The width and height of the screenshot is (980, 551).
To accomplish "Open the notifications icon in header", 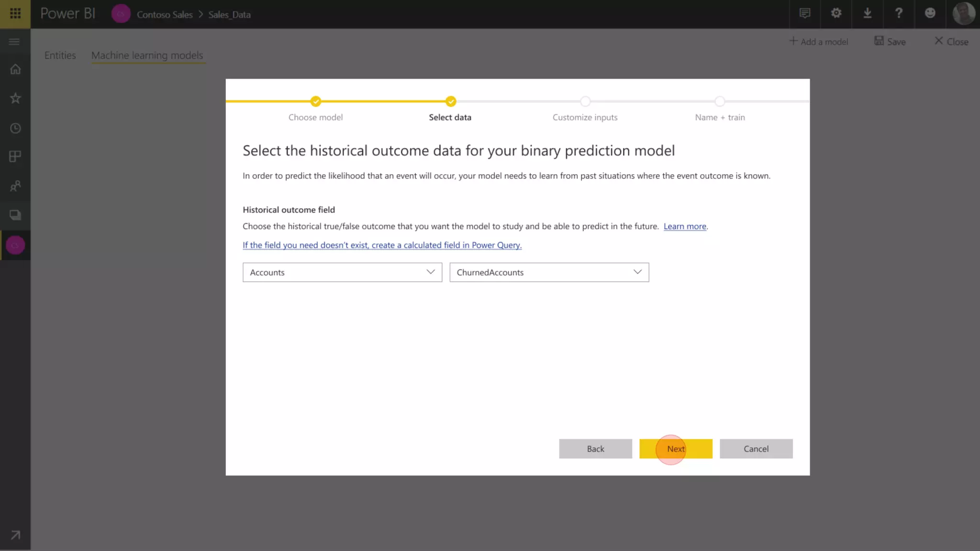I will tap(805, 13).
